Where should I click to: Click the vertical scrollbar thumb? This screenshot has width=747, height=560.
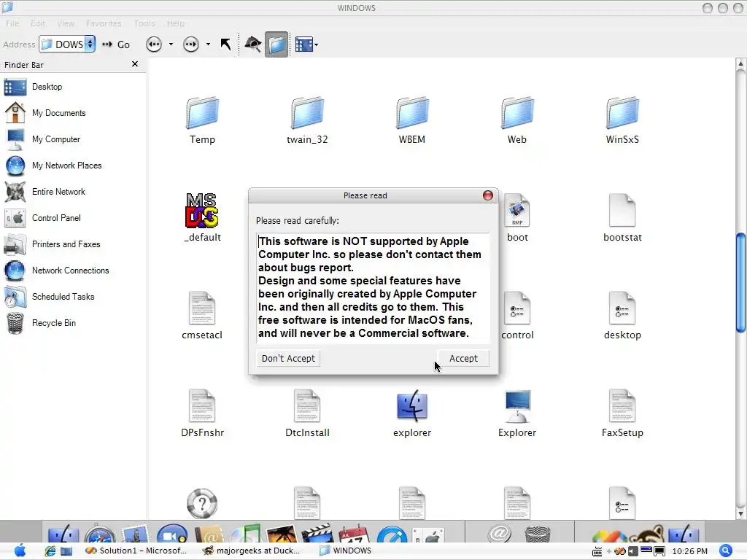(740, 282)
